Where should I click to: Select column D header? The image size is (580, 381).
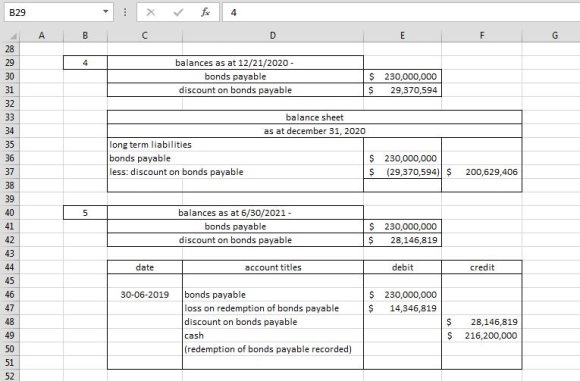pyautogui.click(x=273, y=36)
